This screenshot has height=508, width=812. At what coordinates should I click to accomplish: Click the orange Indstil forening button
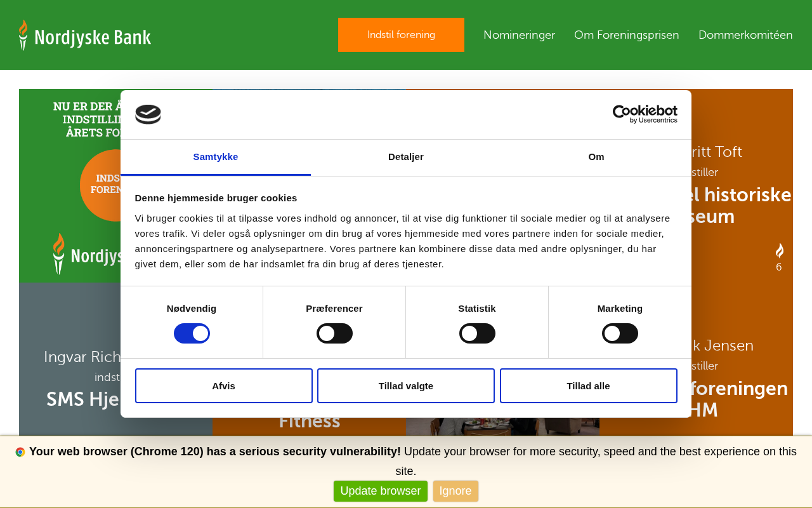[x=401, y=35]
